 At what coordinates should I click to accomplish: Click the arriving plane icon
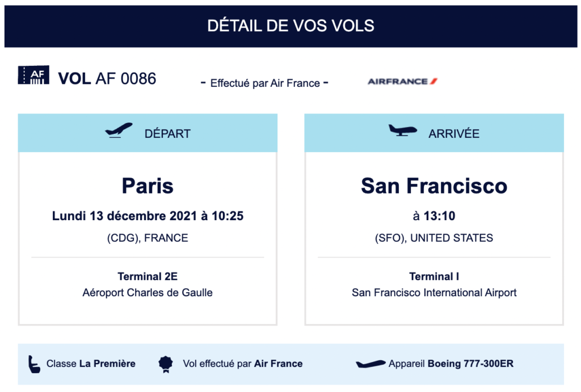(x=402, y=130)
